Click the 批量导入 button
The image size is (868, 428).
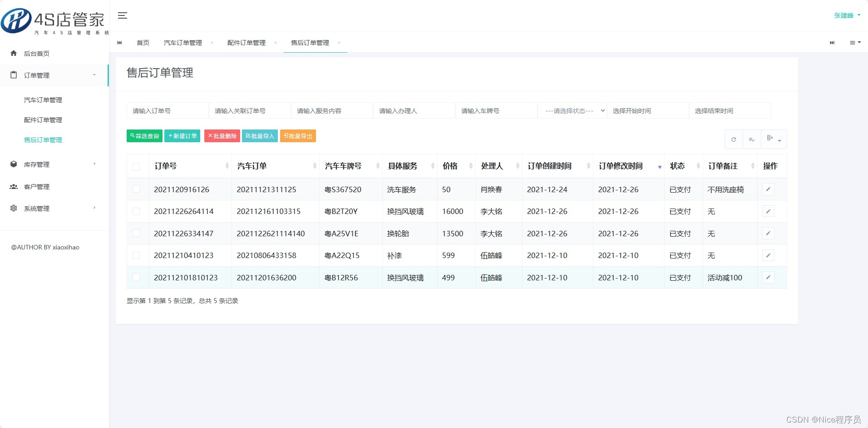tap(260, 136)
